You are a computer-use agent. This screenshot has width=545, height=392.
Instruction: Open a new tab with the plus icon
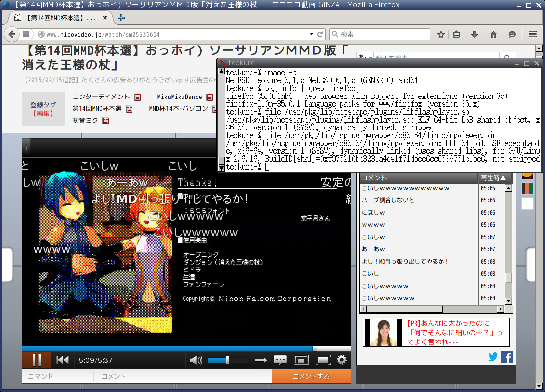point(121,18)
